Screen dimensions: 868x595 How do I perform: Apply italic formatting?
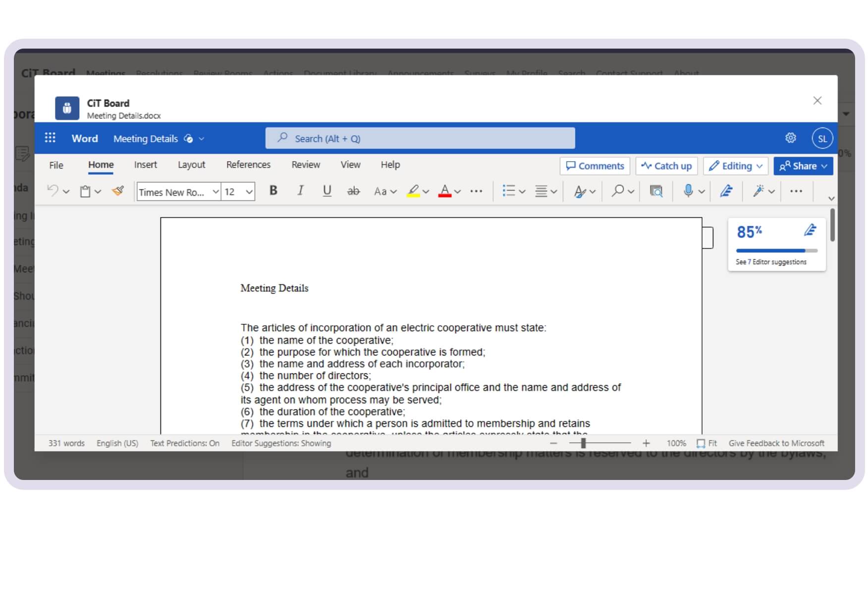click(x=300, y=191)
